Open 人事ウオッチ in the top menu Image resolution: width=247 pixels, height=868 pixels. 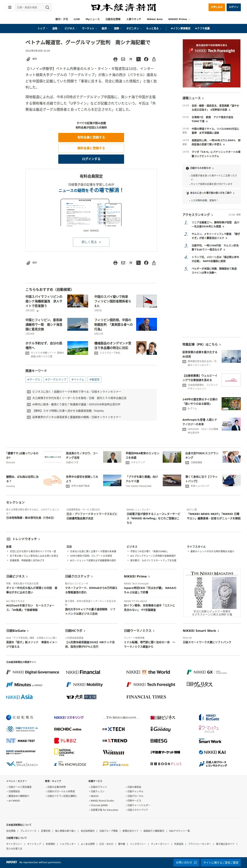(134, 19)
